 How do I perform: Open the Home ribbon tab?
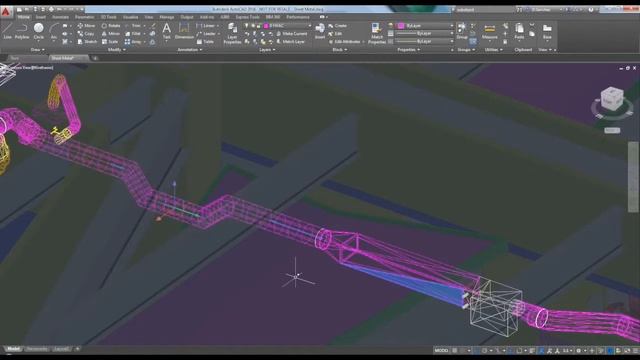[23, 17]
